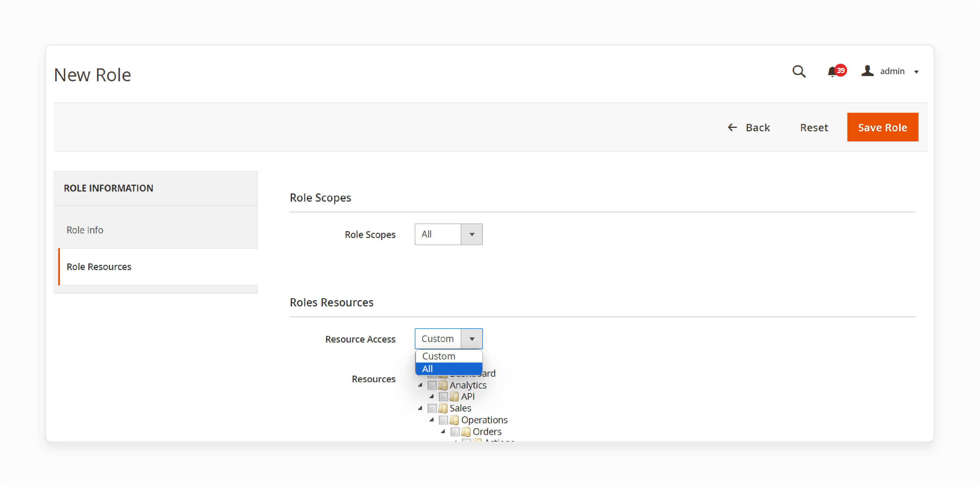
Task: Select the Analytics tree label
Action: (468, 385)
